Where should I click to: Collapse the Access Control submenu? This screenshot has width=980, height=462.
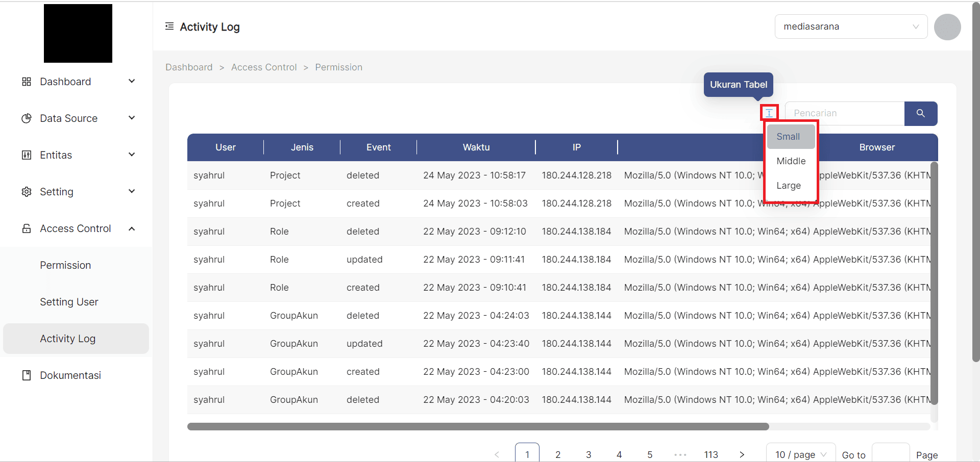click(x=132, y=228)
